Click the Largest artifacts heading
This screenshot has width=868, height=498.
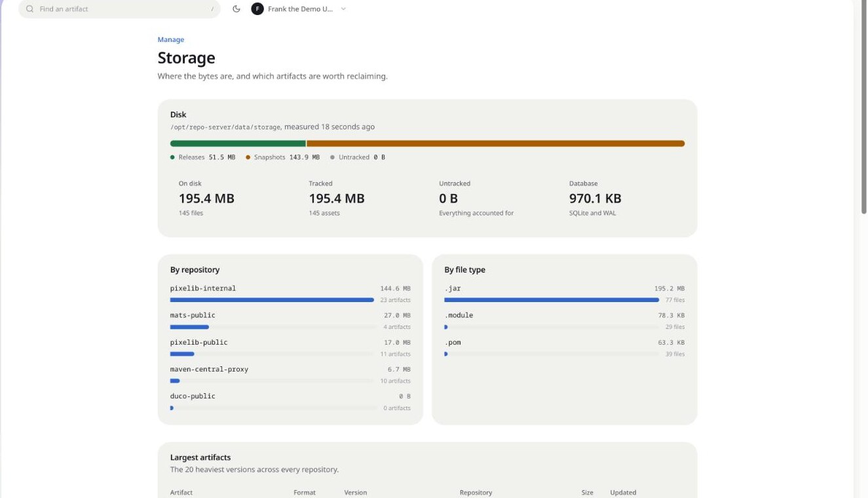pos(200,457)
